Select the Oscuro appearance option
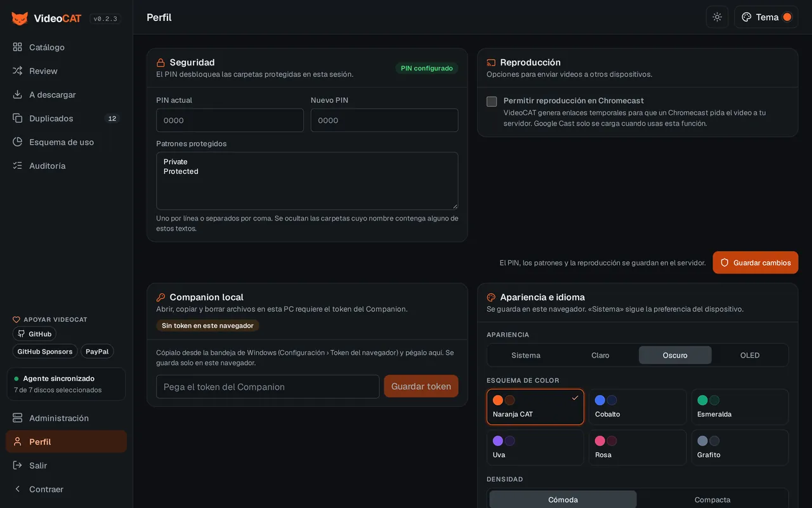The height and width of the screenshot is (508, 812). [675, 355]
